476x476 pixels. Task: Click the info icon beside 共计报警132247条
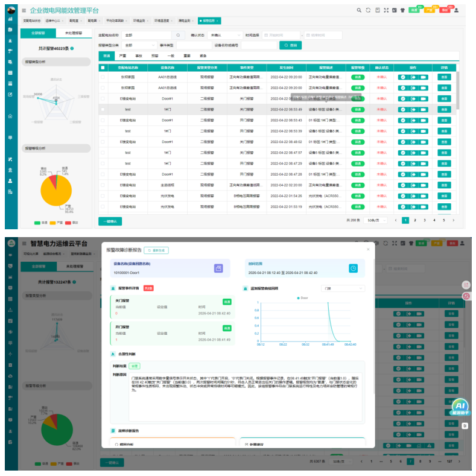(74, 282)
